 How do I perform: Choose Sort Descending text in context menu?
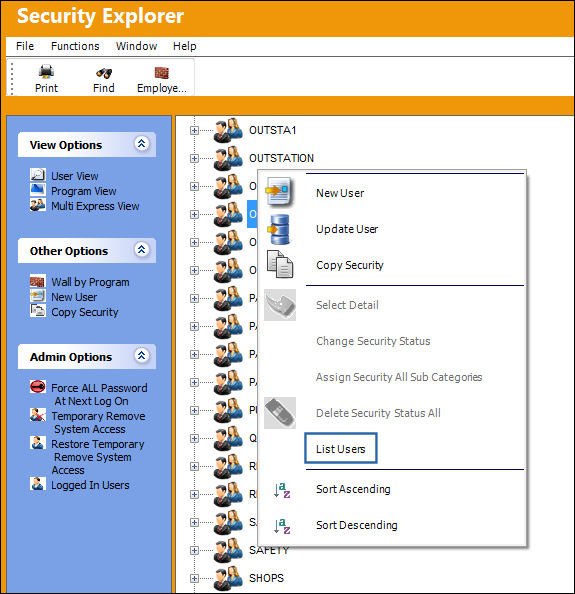356,525
